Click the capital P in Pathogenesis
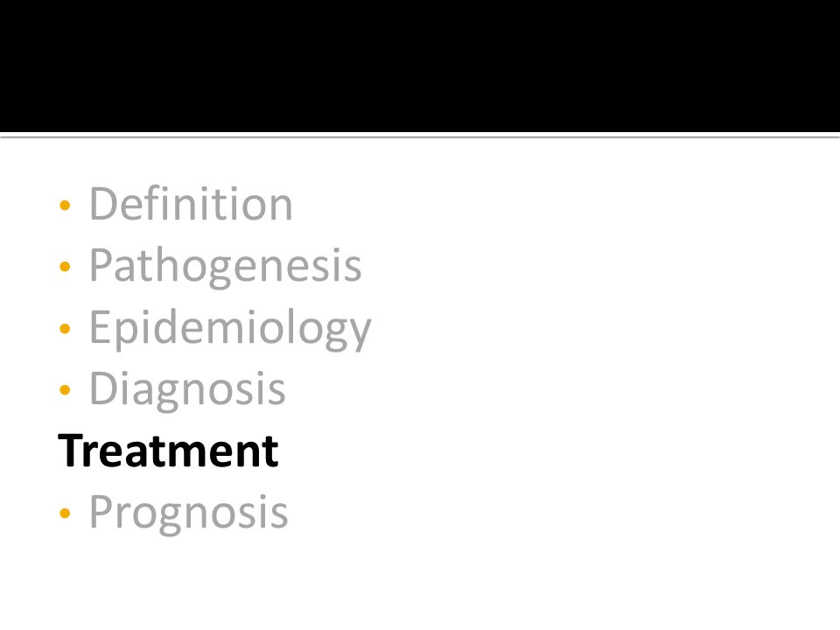Screen dimensions: 840x630 tap(101, 265)
